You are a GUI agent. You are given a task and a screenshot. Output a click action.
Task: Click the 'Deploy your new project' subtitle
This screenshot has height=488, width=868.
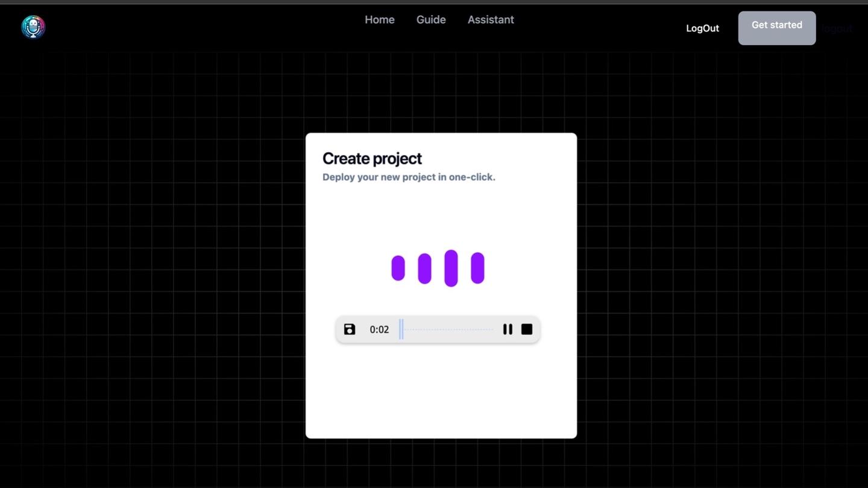409,177
